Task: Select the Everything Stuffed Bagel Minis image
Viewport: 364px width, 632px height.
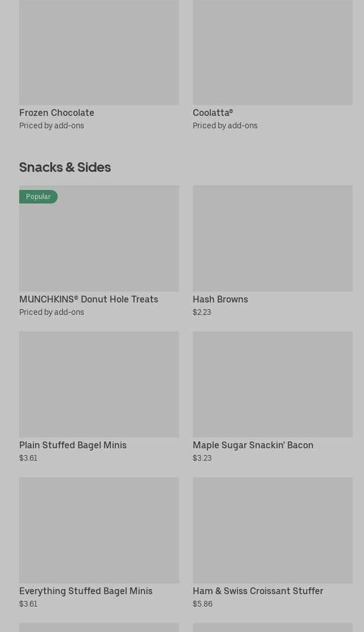Action: pos(99,530)
